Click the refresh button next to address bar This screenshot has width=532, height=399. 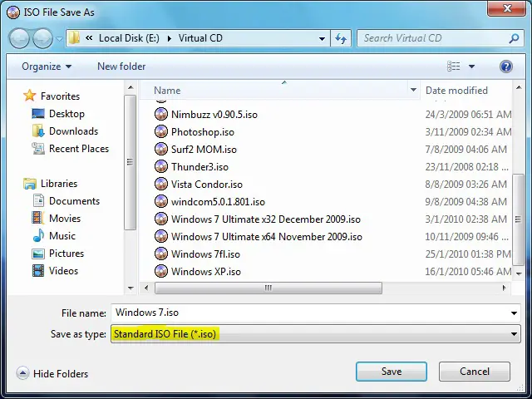pyautogui.click(x=341, y=38)
